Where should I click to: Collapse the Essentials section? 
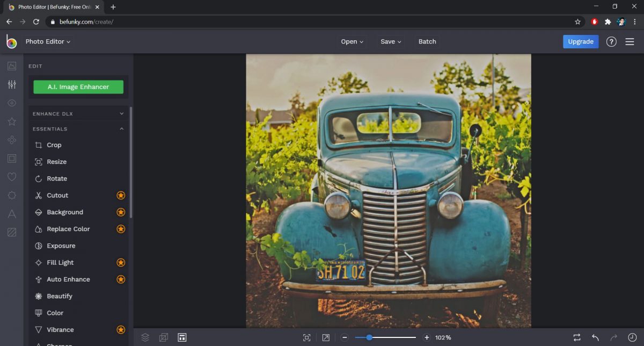pos(78,129)
